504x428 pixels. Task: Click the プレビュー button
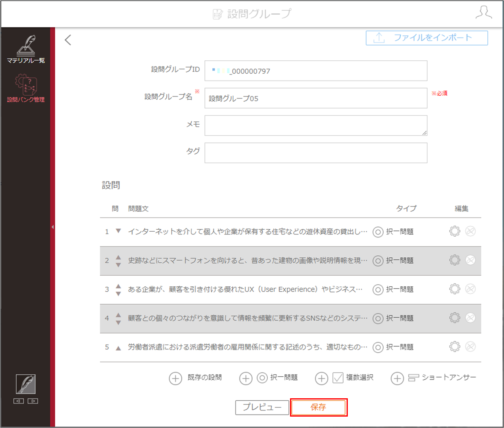click(x=262, y=407)
